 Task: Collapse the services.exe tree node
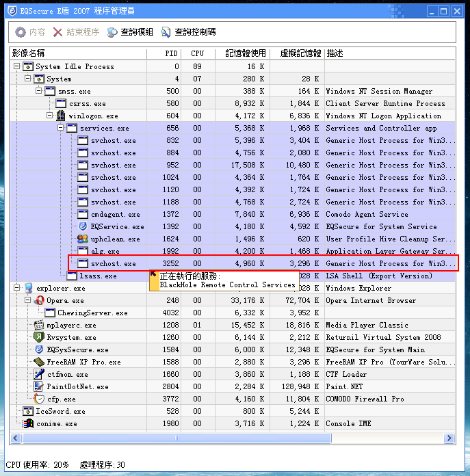61,127
